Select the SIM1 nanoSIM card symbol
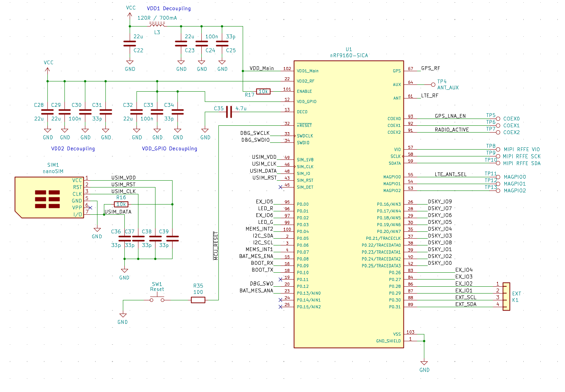This screenshot has height=392, width=565. 49,197
